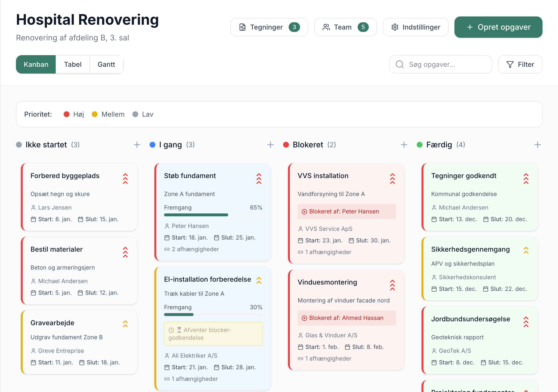Screen dimensions: 558x392
Task: Click Opret opgaver button
Action: pyautogui.click(x=498, y=27)
